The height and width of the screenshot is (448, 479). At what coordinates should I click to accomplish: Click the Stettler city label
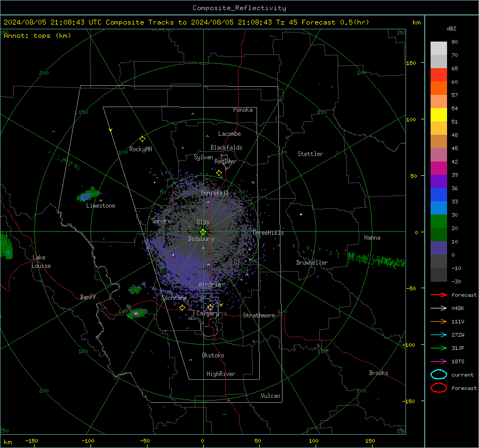pyautogui.click(x=310, y=154)
